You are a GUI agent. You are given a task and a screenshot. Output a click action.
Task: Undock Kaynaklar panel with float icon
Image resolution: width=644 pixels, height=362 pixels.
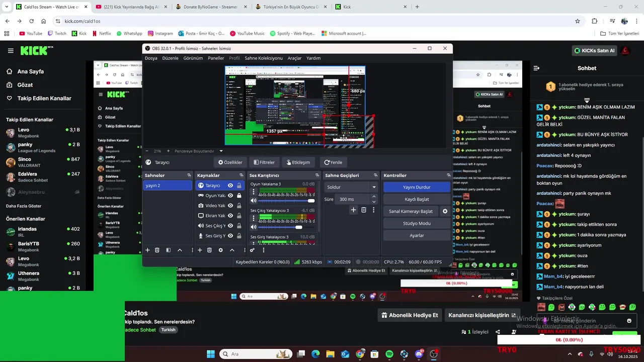(240, 175)
